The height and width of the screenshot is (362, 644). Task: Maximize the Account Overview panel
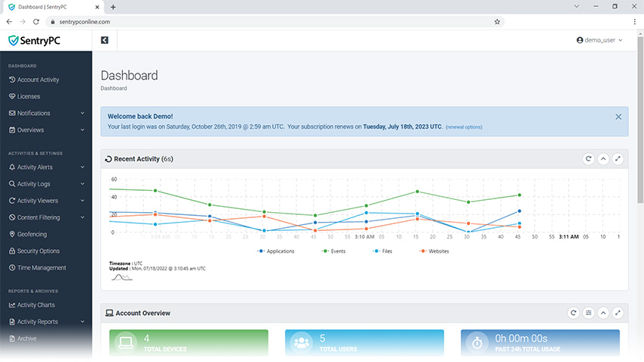pos(618,313)
